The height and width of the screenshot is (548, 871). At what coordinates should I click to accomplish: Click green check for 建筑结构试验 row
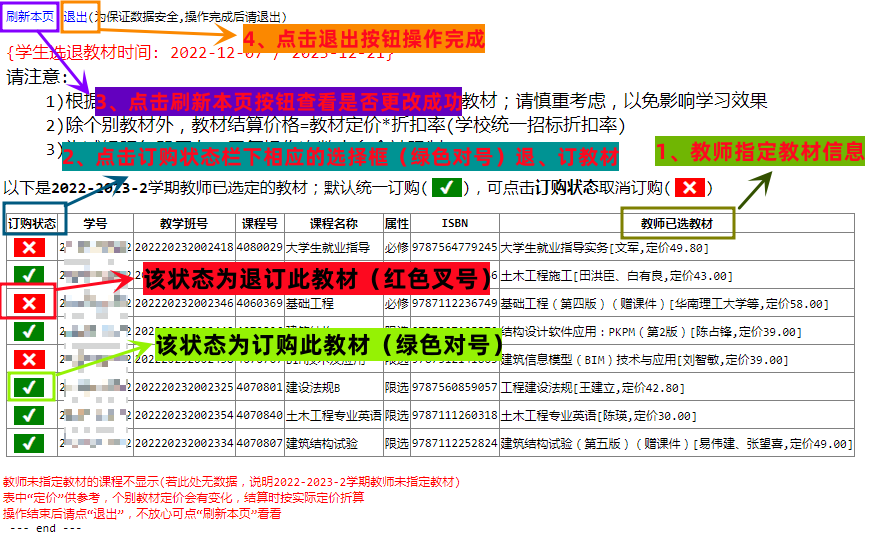click(x=30, y=443)
